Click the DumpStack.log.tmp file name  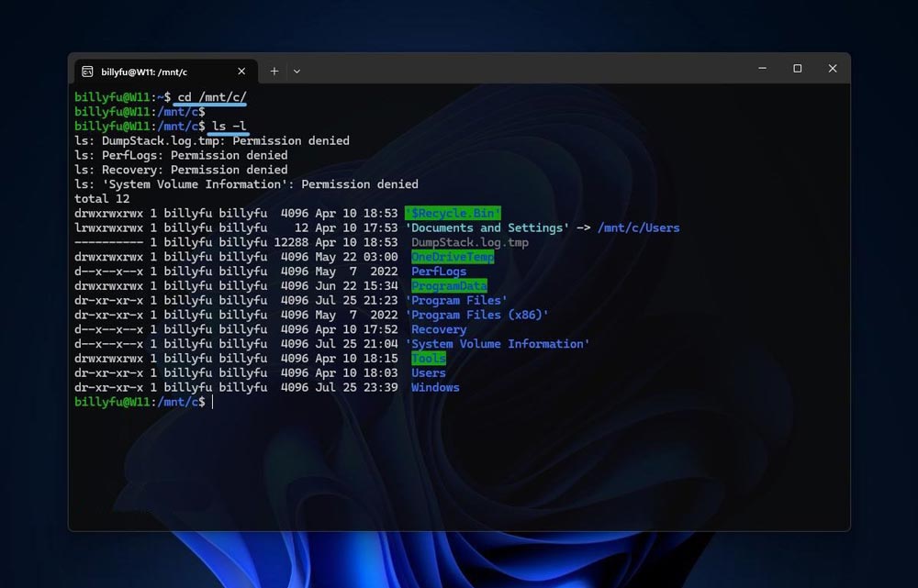(x=470, y=242)
